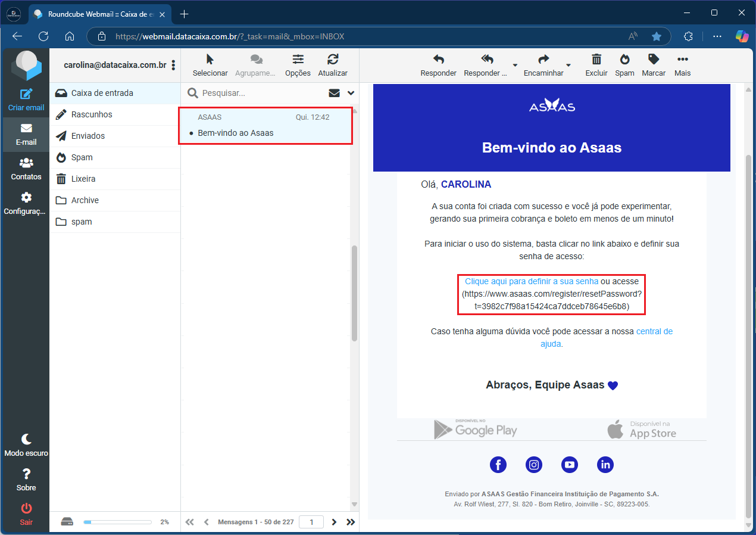Viewport: 756px width, 535px height.
Task: Mark message as Spam flame icon
Action: click(x=624, y=60)
